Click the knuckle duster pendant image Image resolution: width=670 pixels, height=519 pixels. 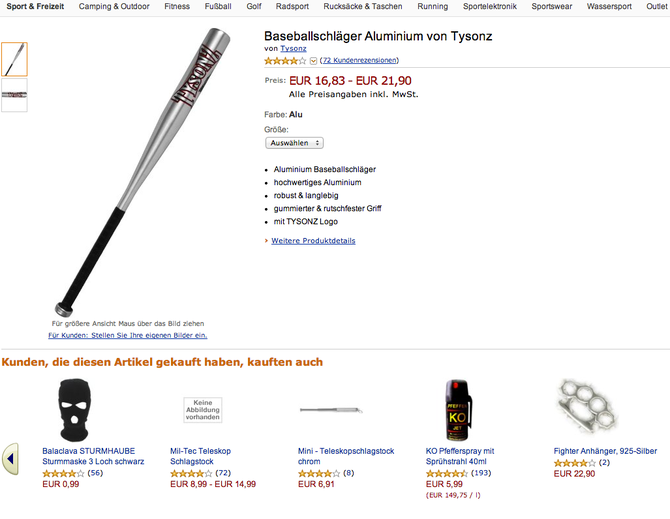(x=586, y=406)
